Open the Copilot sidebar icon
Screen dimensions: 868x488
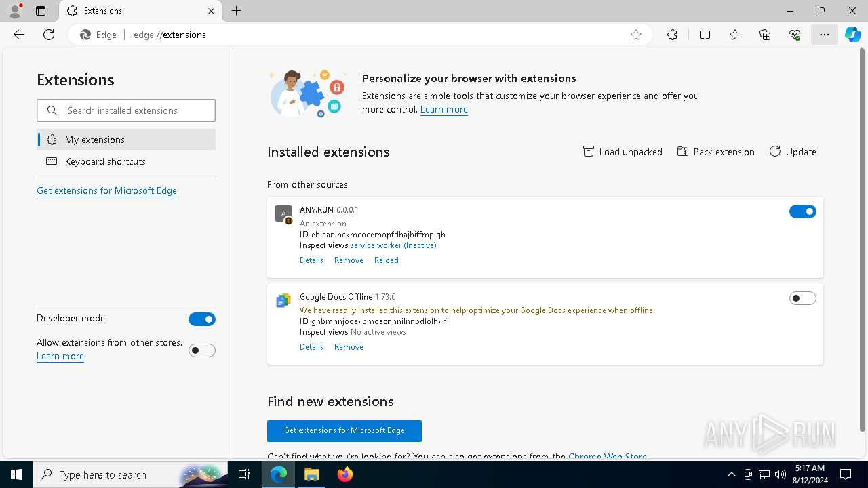tap(852, 35)
